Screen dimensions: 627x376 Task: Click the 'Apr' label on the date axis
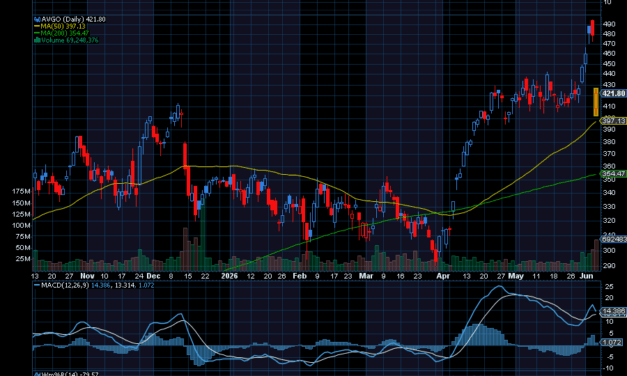click(443, 276)
